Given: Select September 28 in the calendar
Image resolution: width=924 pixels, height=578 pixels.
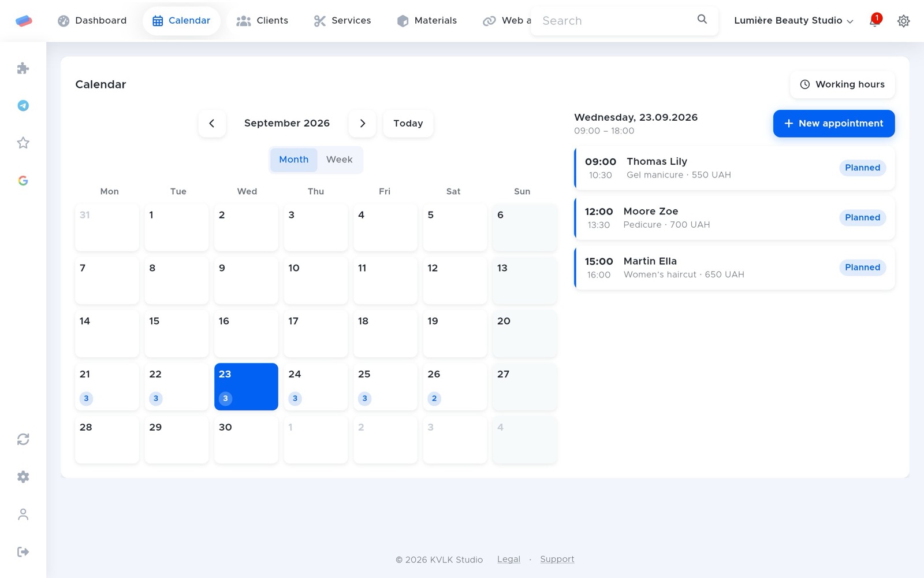Looking at the screenshot, I should click(x=107, y=440).
